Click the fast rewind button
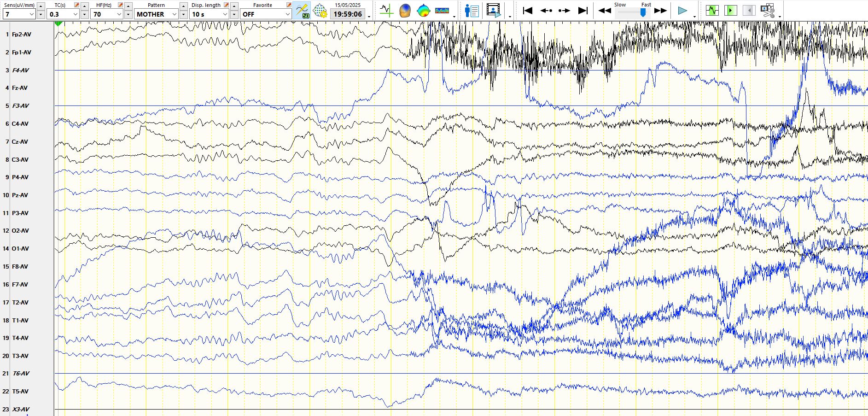The width and height of the screenshot is (868, 416). [x=605, y=10]
